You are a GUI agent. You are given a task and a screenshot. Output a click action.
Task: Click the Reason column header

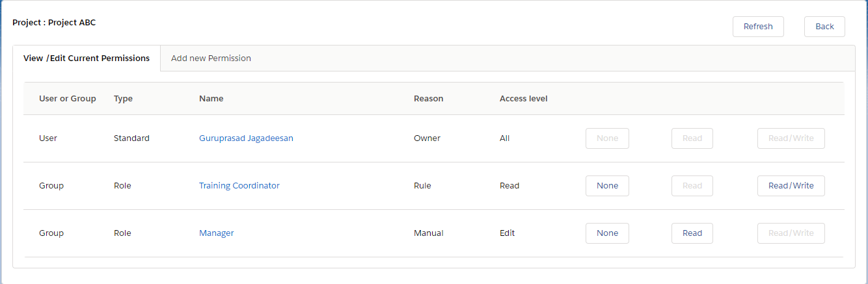428,99
